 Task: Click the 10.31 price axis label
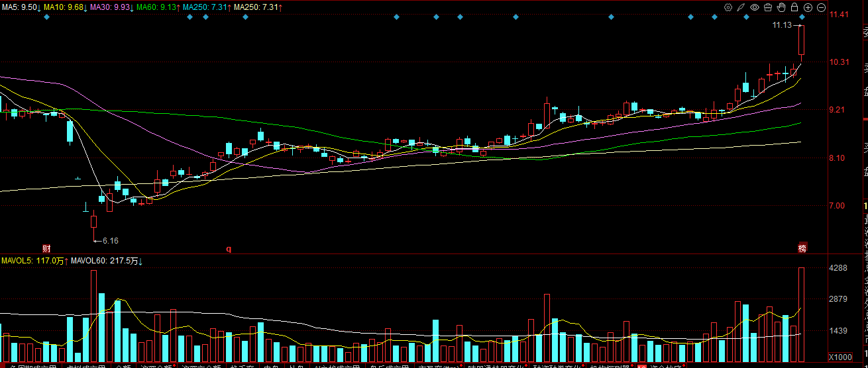tap(840, 62)
